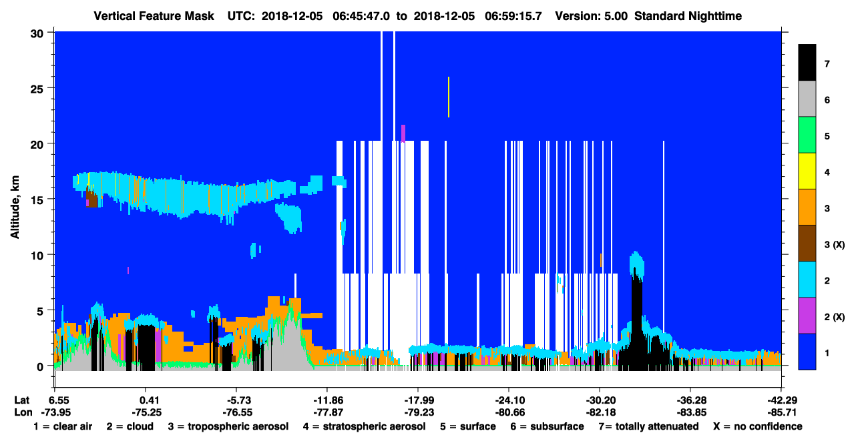Click the latitude value 6.55
This screenshot has width=868, height=445.
tap(60, 400)
